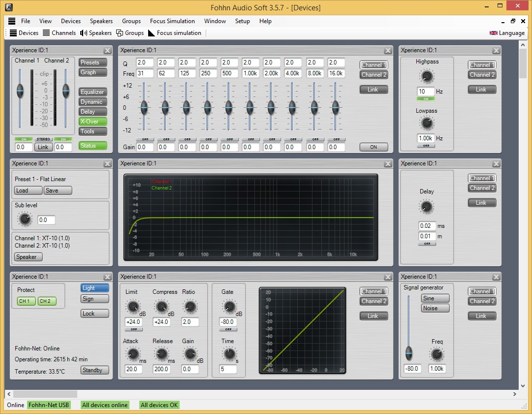Open the File menu
Image resolution: width=532 pixels, height=414 pixels.
coord(26,21)
